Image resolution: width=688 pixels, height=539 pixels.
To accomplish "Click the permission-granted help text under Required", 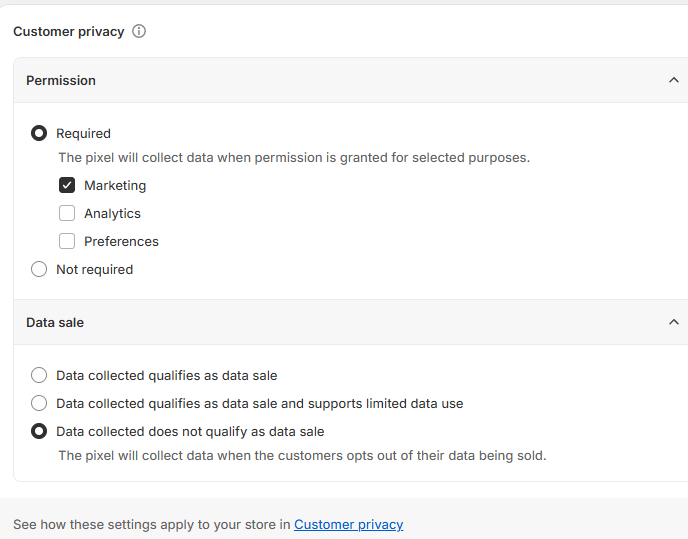I will pyautogui.click(x=293, y=157).
